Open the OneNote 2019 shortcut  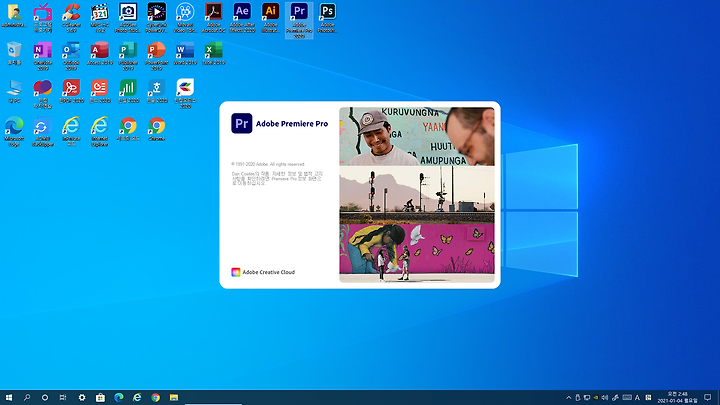click(x=43, y=56)
